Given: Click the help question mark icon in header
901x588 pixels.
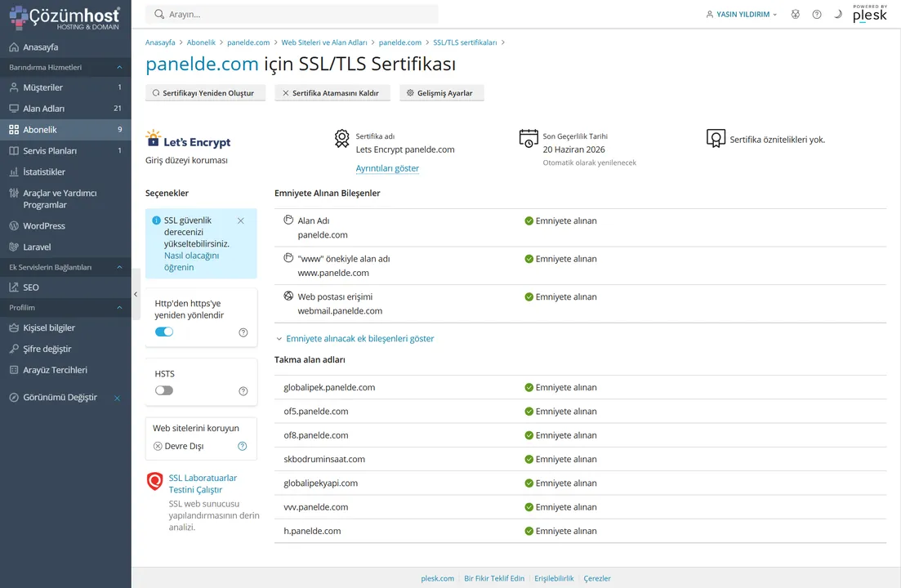Looking at the screenshot, I should (817, 15).
